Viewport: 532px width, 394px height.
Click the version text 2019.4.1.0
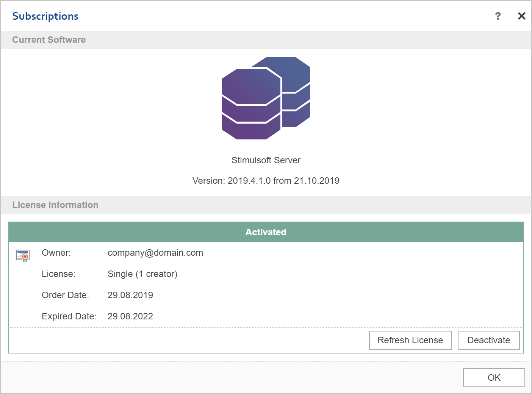tap(249, 181)
